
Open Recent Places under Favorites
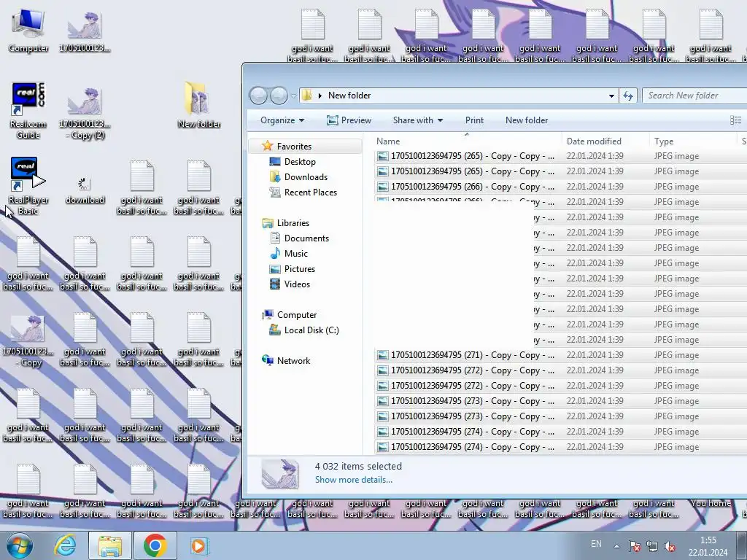(310, 192)
